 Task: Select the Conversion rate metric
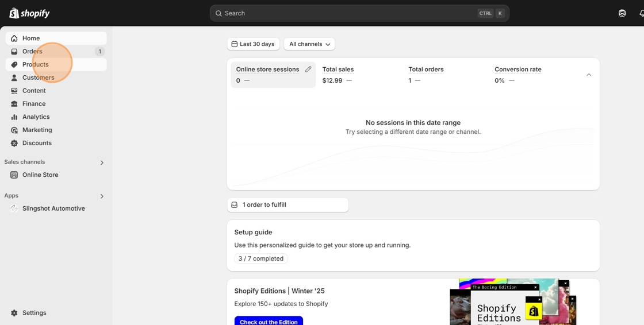pos(532,75)
